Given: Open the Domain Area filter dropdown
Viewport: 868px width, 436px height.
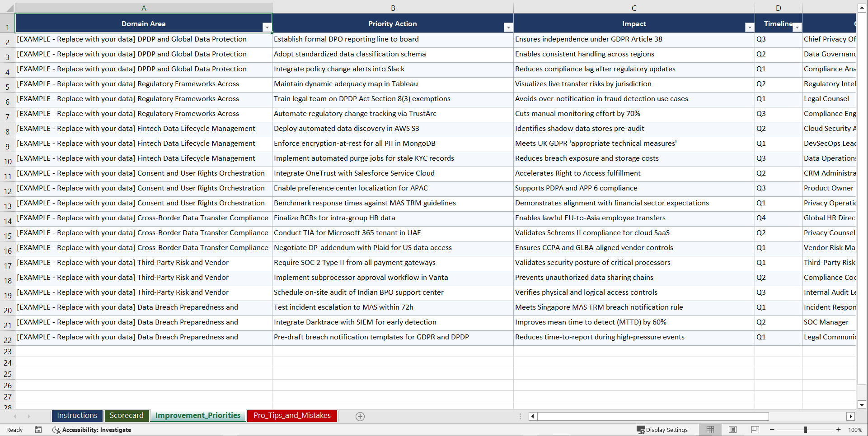Looking at the screenshot, I should 267,27.
